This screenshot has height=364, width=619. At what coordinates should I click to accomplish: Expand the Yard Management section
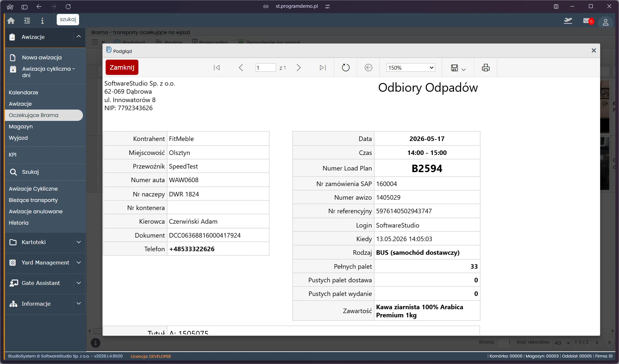79,263
